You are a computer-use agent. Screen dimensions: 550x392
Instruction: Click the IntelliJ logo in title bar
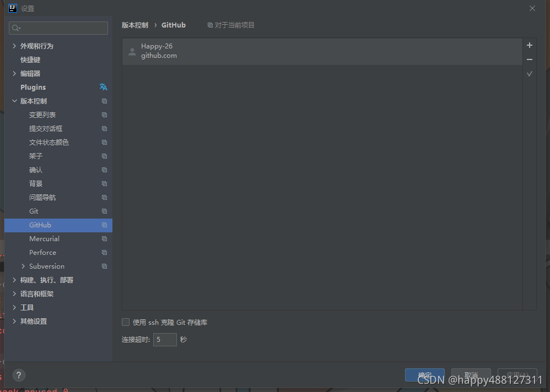click(12, 8)
